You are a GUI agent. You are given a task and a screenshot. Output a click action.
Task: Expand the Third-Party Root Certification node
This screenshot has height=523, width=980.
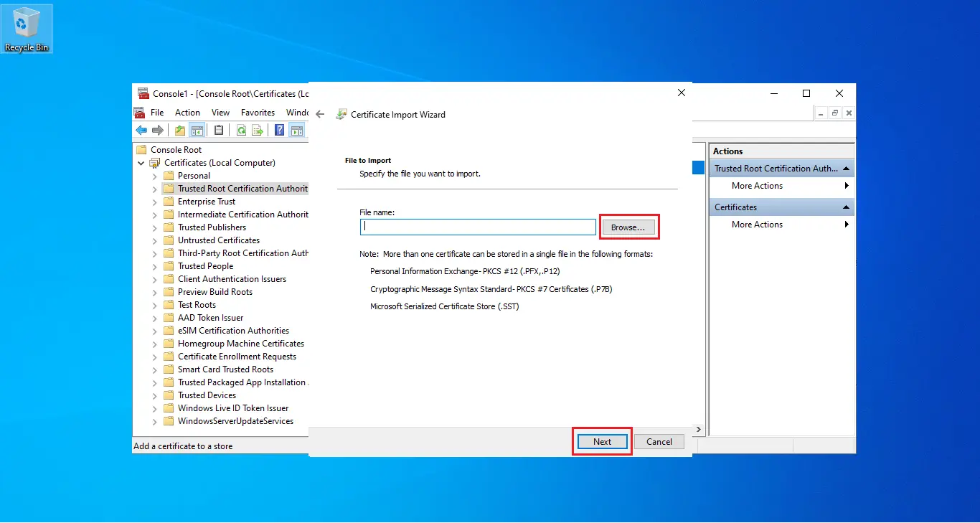tap(154, 253)
